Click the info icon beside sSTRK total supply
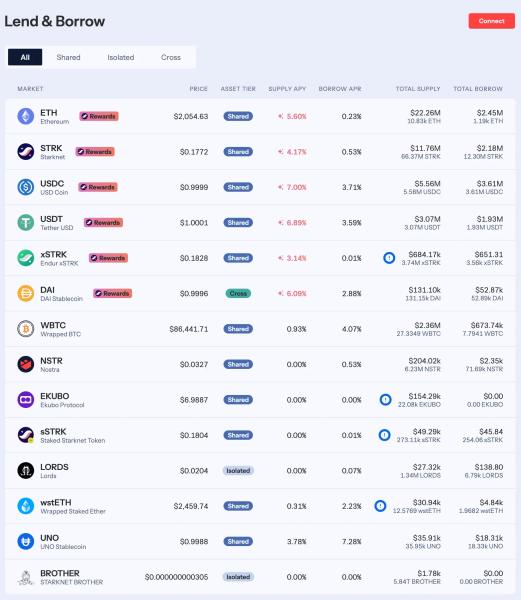Viewport: 521px width, 600px height. point(384,435)
